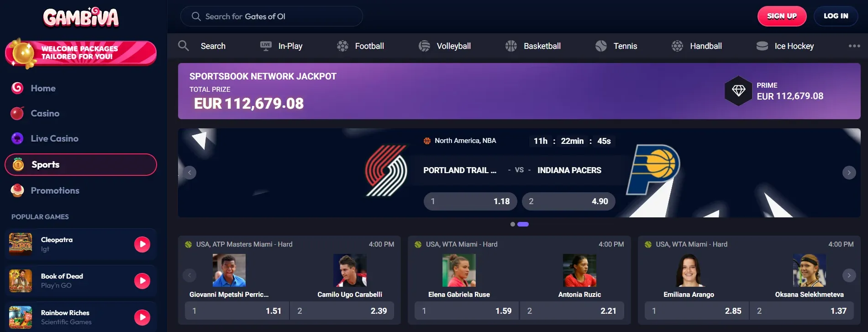This screenshot has height=332, width=868.
Task: Select the Ice Hockey tab
Action: click(794, 46)
